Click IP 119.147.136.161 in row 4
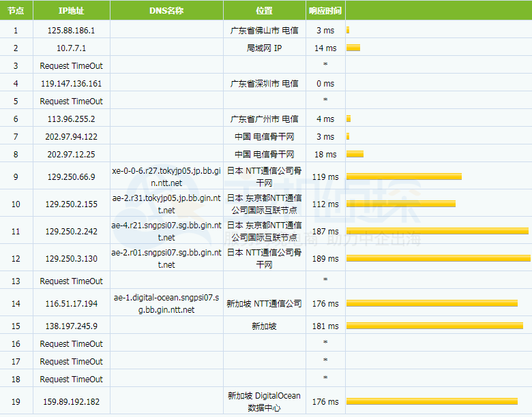 71,84
